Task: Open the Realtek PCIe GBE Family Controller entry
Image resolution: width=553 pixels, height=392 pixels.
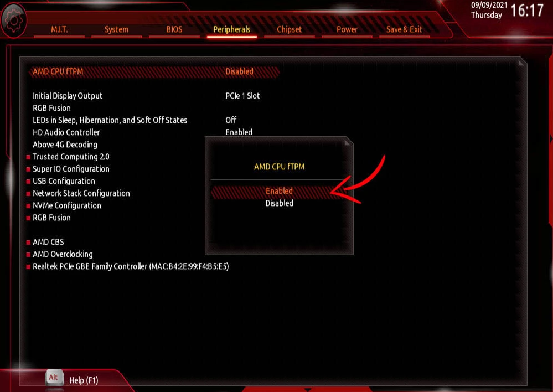Action: point(131,266)
